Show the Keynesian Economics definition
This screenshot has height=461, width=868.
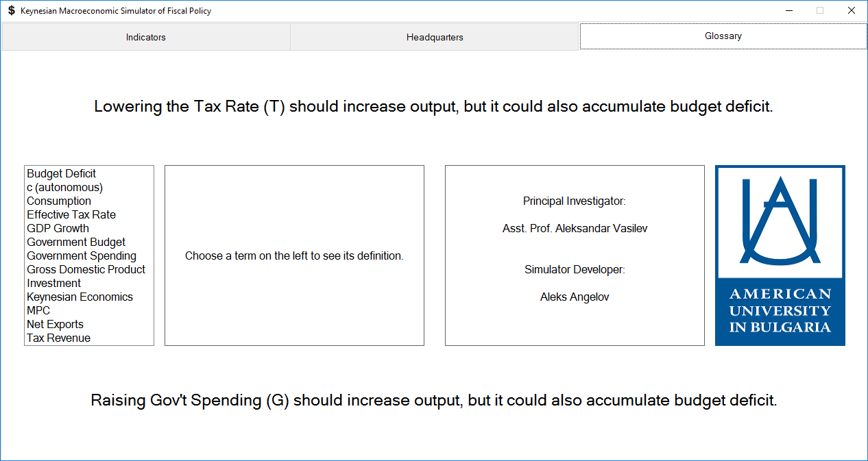80,297
